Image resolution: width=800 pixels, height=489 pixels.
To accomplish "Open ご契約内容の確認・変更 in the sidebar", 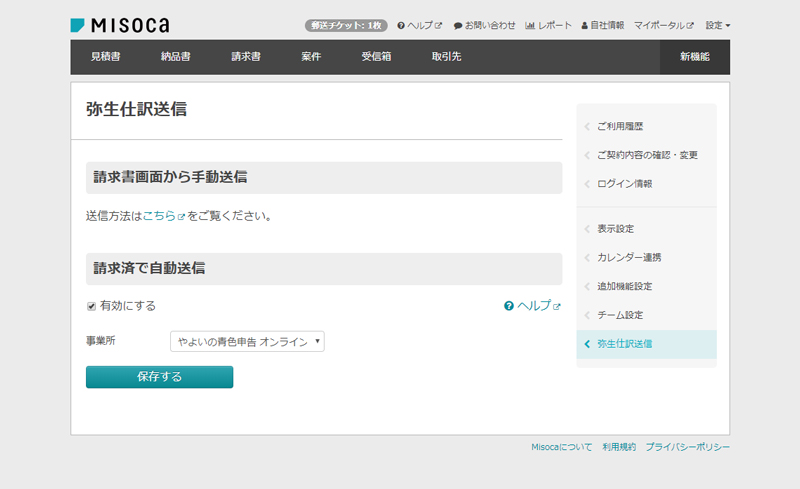I will tap(646, 155).
